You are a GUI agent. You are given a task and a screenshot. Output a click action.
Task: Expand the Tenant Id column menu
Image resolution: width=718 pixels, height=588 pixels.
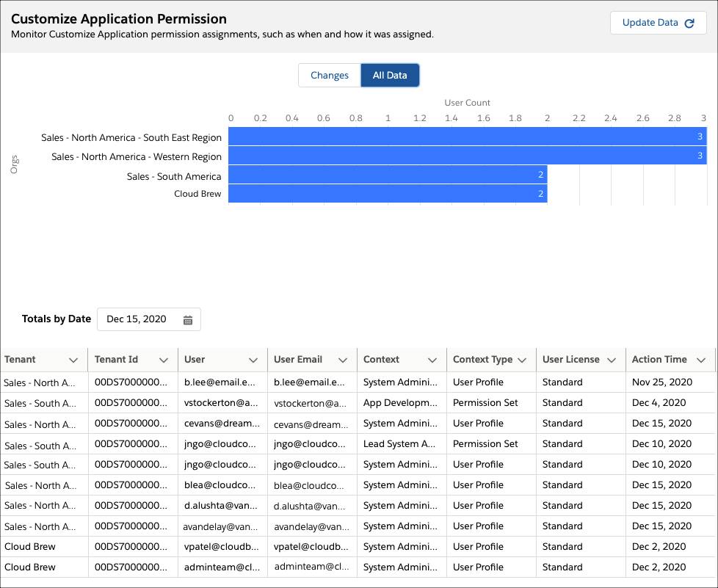[164, 360]
